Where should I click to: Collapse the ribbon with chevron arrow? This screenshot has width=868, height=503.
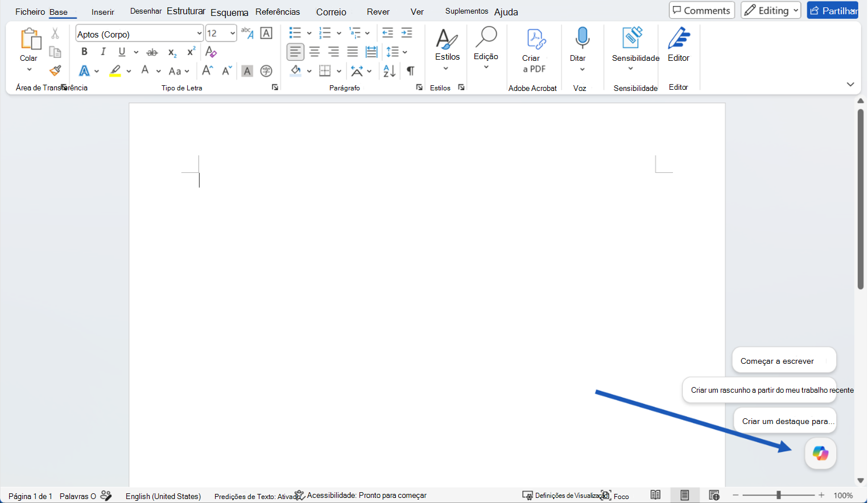pyautogui.click(x=850, y=85)
